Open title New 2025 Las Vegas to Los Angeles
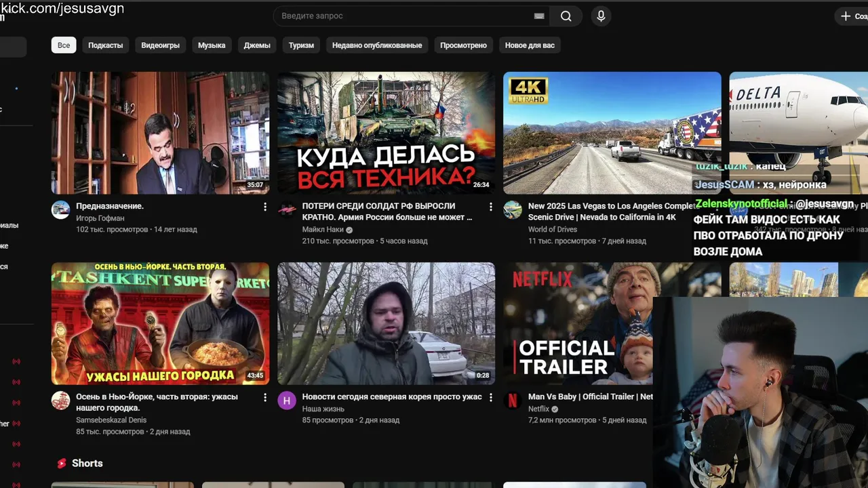 pyautogui.click(x=612, y=211)
